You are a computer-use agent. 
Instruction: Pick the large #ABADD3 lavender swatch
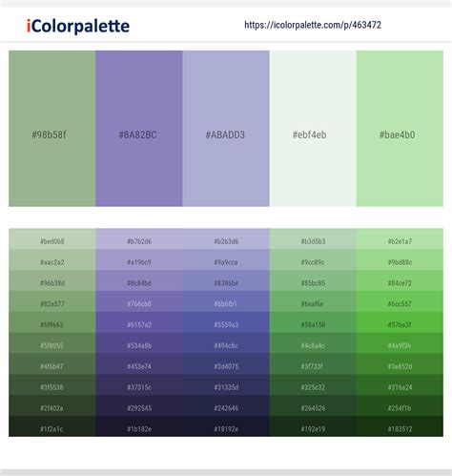click(226, 129)
